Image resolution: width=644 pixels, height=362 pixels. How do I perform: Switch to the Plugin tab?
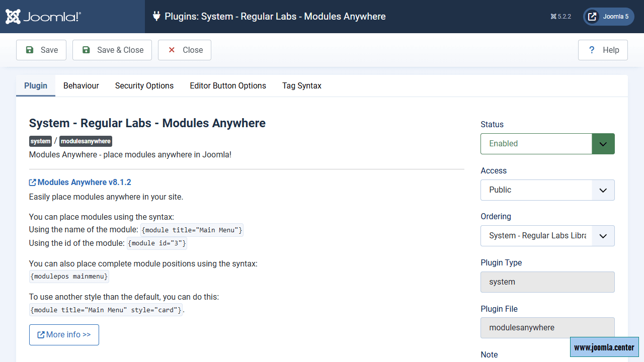pos(36,86)
